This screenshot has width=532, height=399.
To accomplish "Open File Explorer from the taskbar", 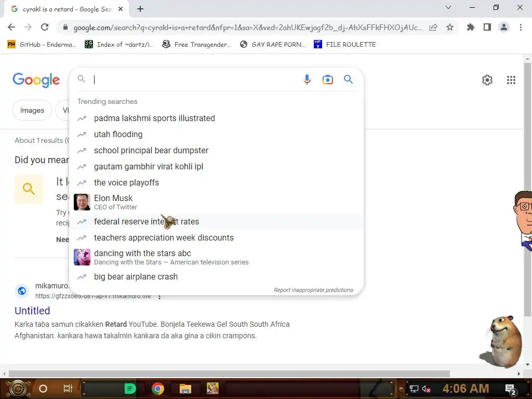I will pyautogui.click(x=185, y=389).
